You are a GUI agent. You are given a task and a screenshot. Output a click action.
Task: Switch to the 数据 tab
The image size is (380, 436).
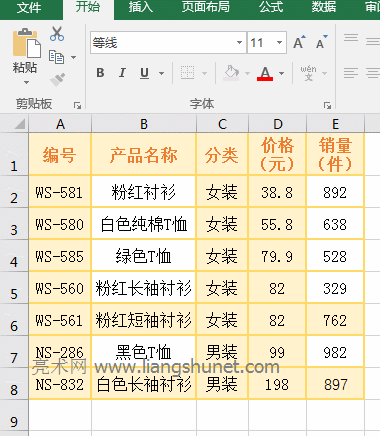(324, 7)
